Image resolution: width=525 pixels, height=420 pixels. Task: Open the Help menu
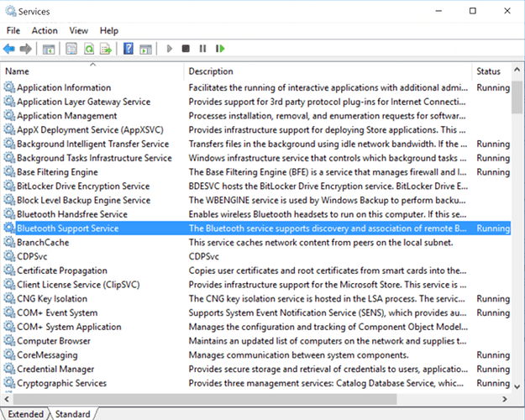coord(109,30)
